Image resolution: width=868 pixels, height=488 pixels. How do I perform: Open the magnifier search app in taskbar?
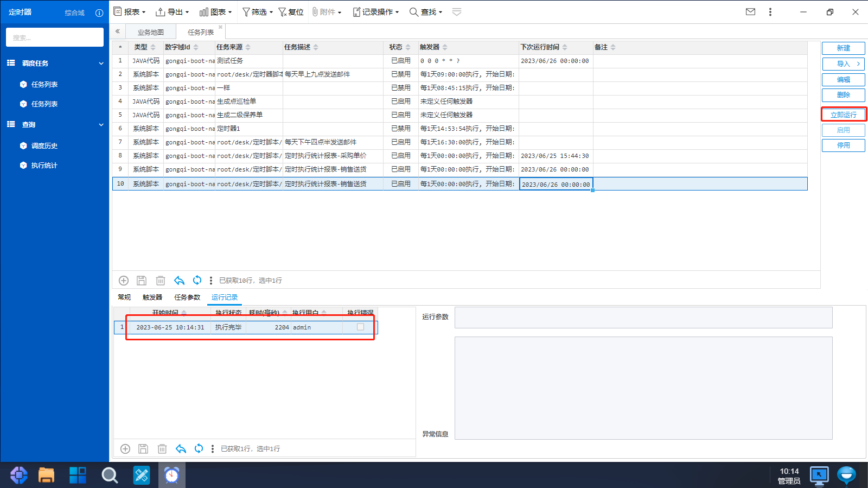[110, 475]
